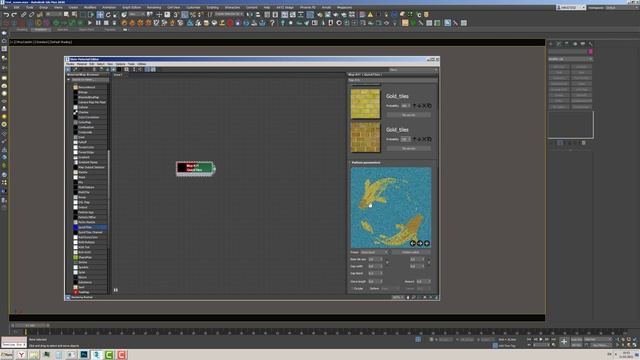
Task: Open the green Camtasia taskbar icon
Action: tap(109, 355)
